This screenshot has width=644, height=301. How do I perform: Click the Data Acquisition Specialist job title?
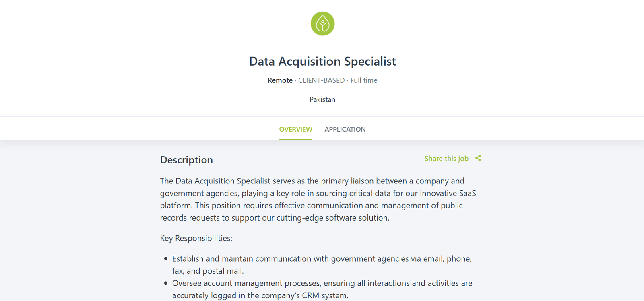tap(322, 61)
